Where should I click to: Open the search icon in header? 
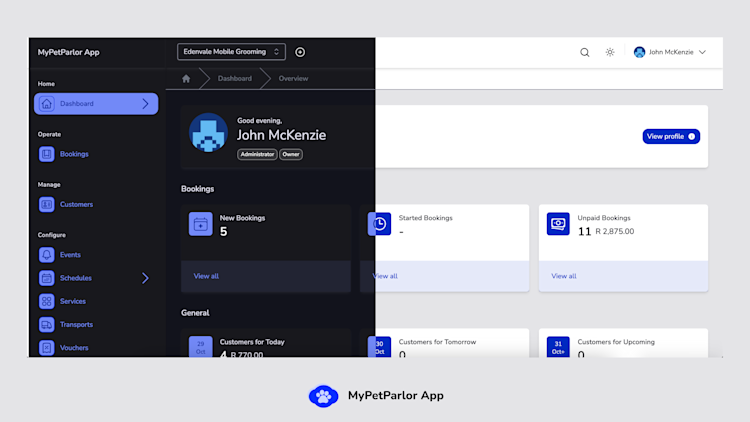pyautogui.click(x=585, y=52)
